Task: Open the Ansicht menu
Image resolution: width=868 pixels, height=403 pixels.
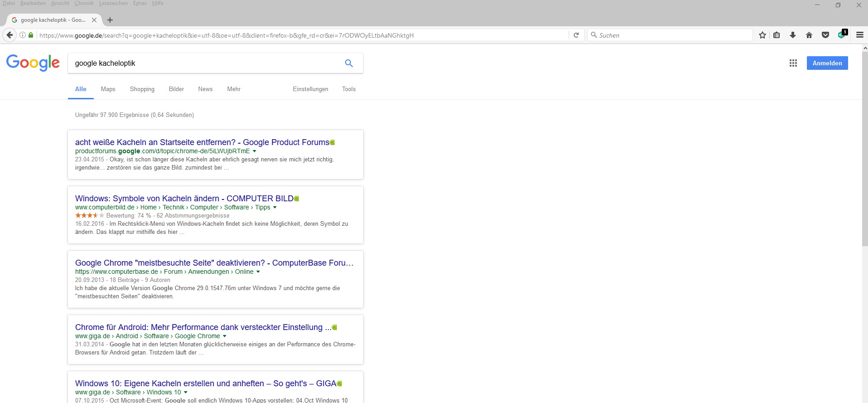Action: (60, 3)
